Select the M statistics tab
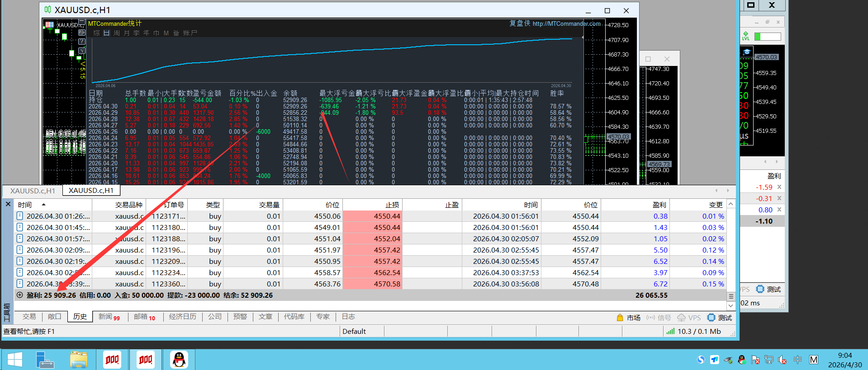The image size is (868, 370). 166,33
